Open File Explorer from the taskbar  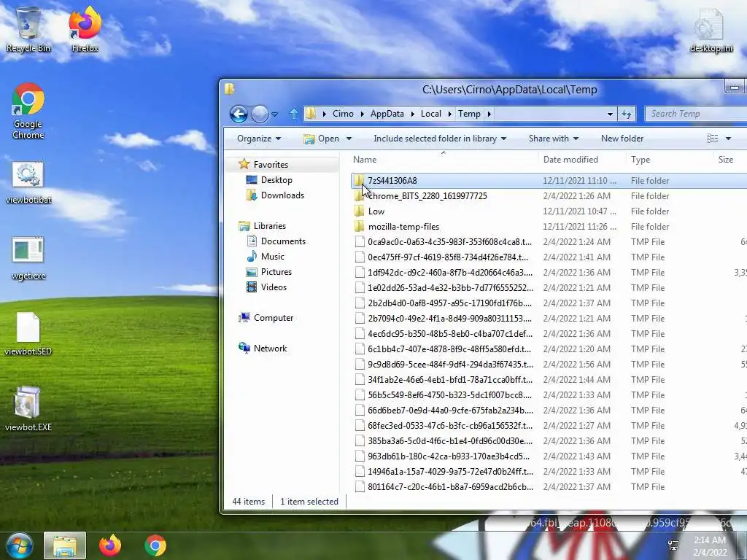click(65, 545)
